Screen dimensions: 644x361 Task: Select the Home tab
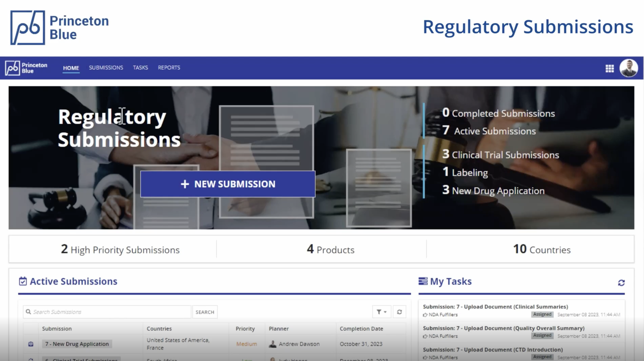pos(71,68)
